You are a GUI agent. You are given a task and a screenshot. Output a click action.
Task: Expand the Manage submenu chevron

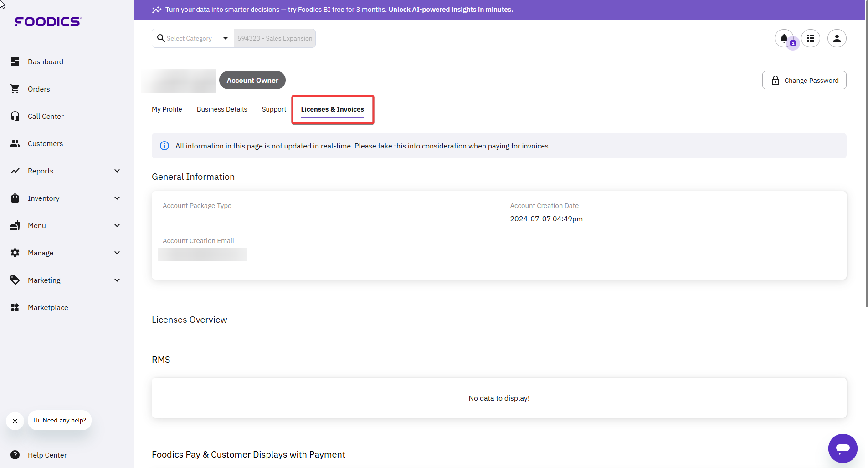click(x=117, y=253)
